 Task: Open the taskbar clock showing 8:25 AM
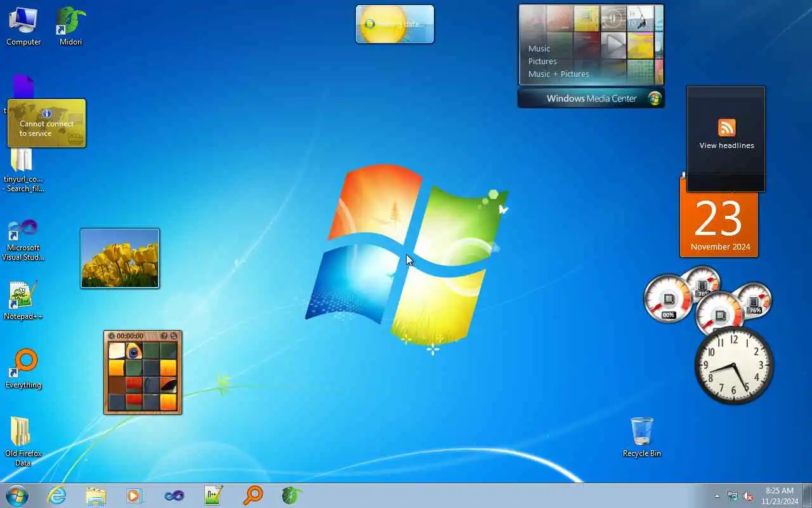pyautogui.click(x=780, y=496)
